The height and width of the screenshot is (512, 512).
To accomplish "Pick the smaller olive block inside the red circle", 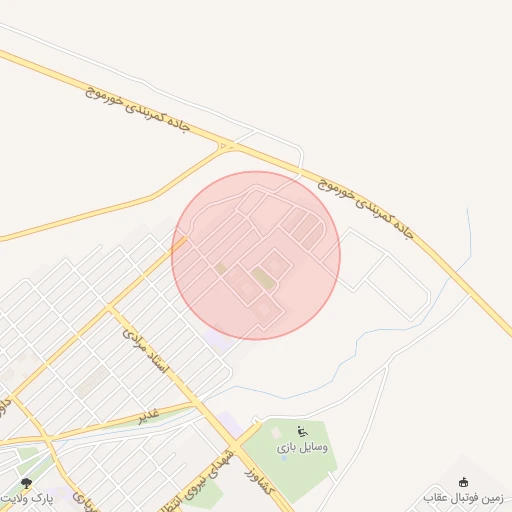I will pyautogui.click(x=221, y=268).
